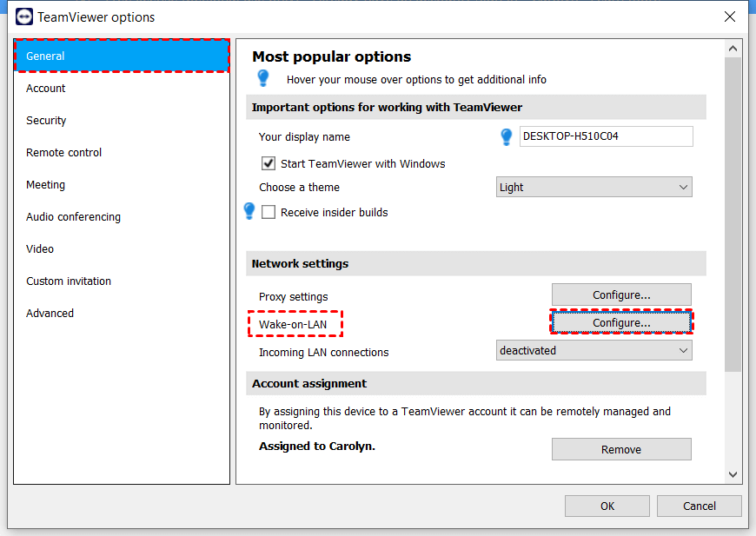Open the Choose a theme dropdown
Screen dimensions: 756x536
(594, 187)
